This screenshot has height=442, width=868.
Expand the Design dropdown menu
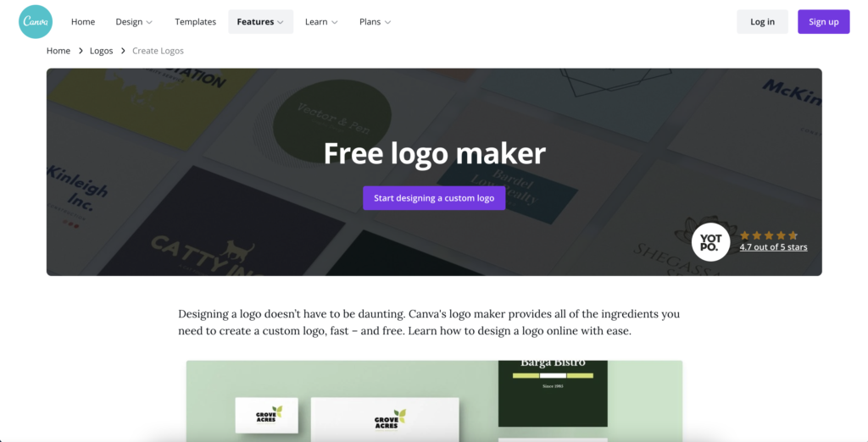[134, 21]
